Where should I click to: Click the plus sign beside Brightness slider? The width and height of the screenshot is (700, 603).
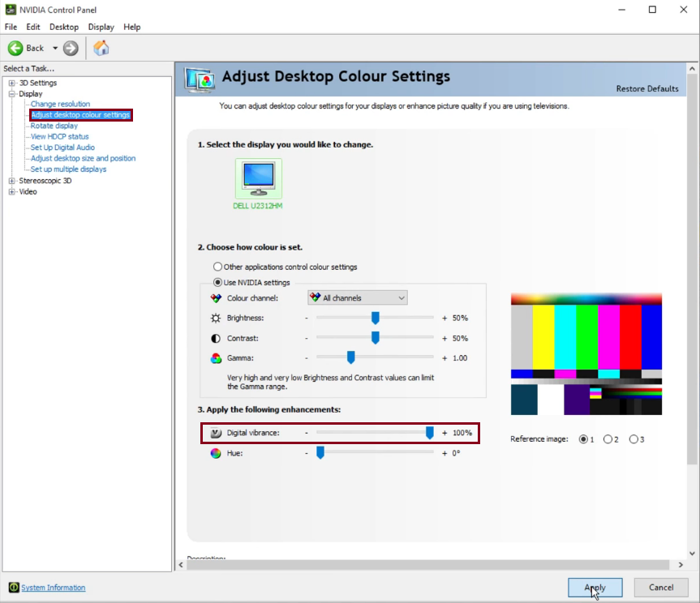[x=444, y=318]
